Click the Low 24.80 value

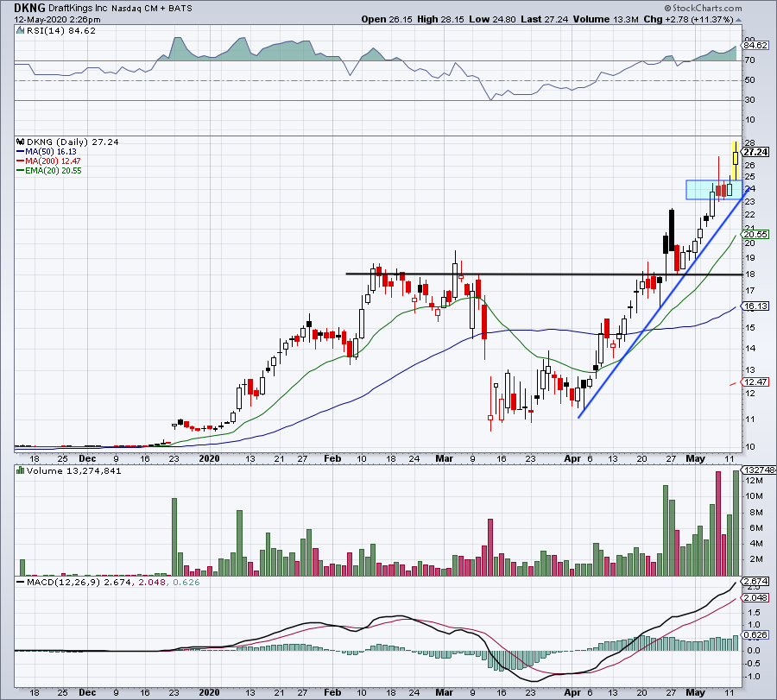(x=493, y=19)
